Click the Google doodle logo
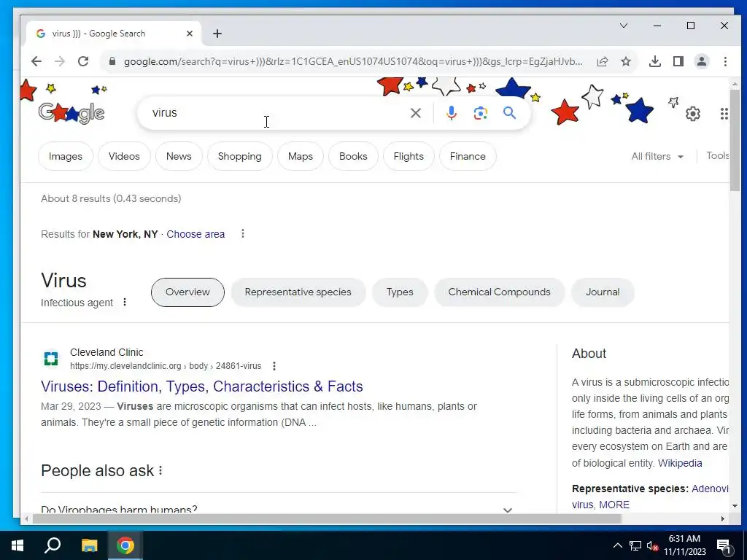This screenshot has width=747, height=560. click(71, 113)
